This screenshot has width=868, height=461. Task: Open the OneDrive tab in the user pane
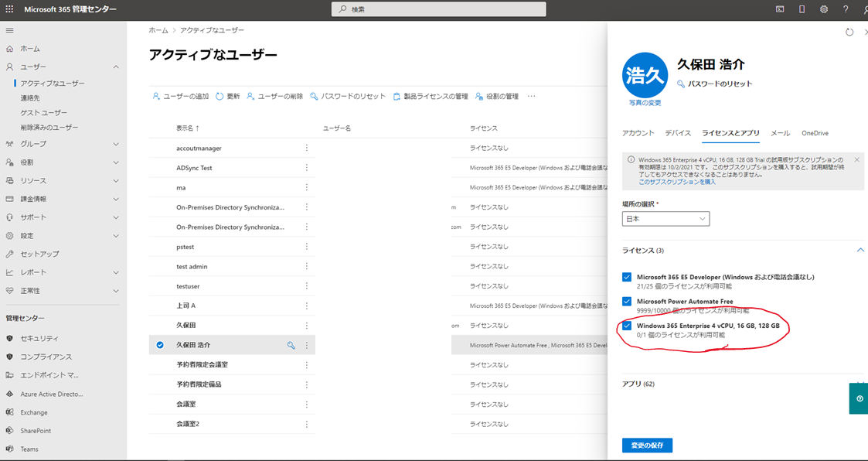[815, 133]
